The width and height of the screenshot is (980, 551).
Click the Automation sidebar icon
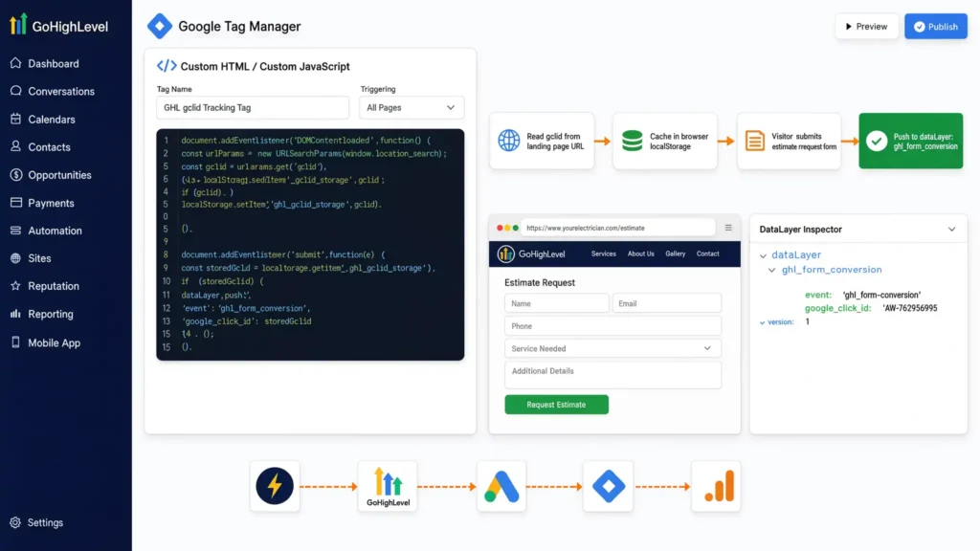coord(15,231)
